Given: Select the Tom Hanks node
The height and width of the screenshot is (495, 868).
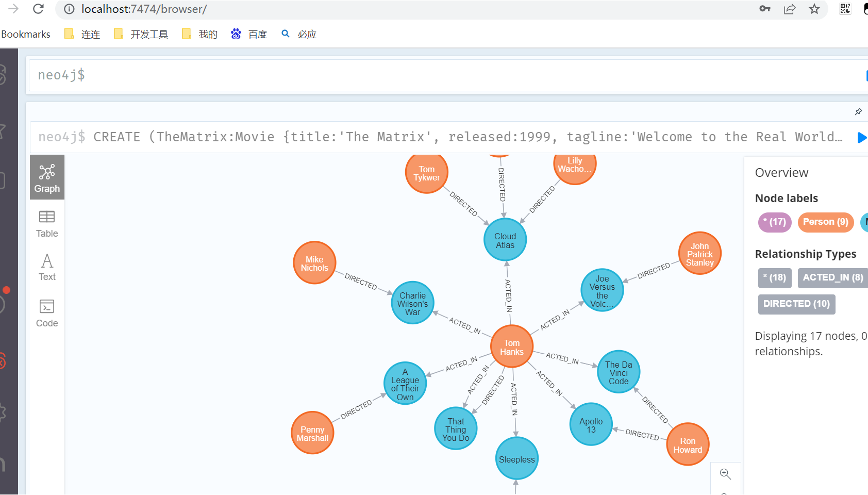Looking at the screenshot, I should tap(512, 347).
